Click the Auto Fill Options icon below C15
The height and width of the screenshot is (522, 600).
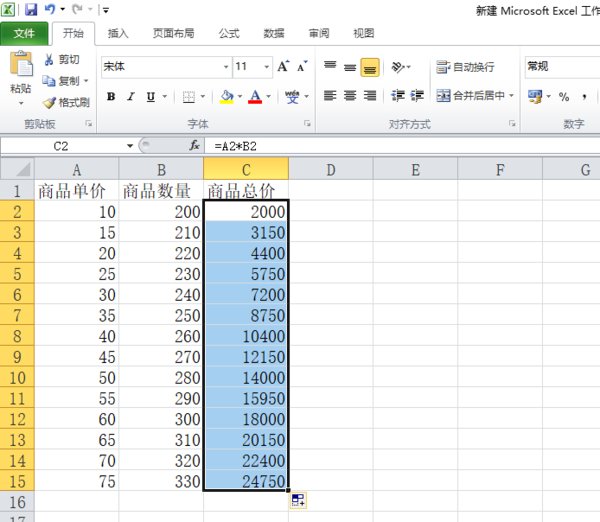[298, 500]
